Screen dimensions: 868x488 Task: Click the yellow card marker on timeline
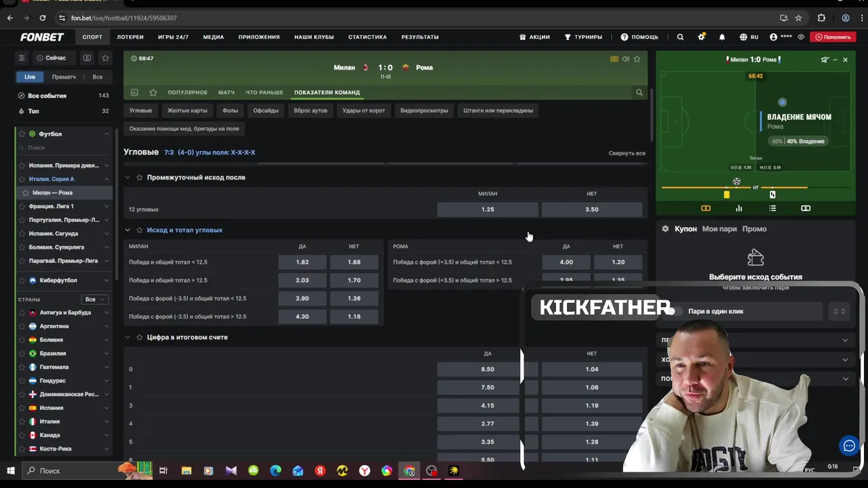click(726, 195)
